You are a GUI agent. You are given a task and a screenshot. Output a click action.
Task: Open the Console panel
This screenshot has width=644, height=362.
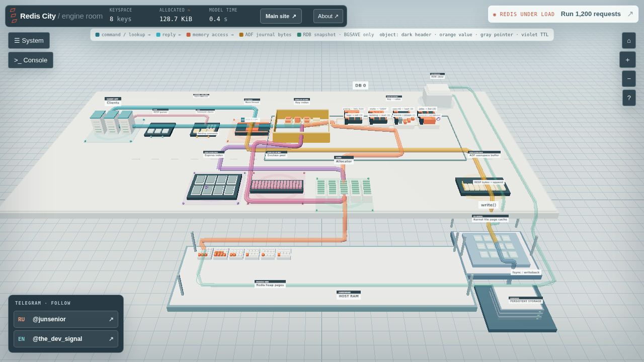point(31,60)
